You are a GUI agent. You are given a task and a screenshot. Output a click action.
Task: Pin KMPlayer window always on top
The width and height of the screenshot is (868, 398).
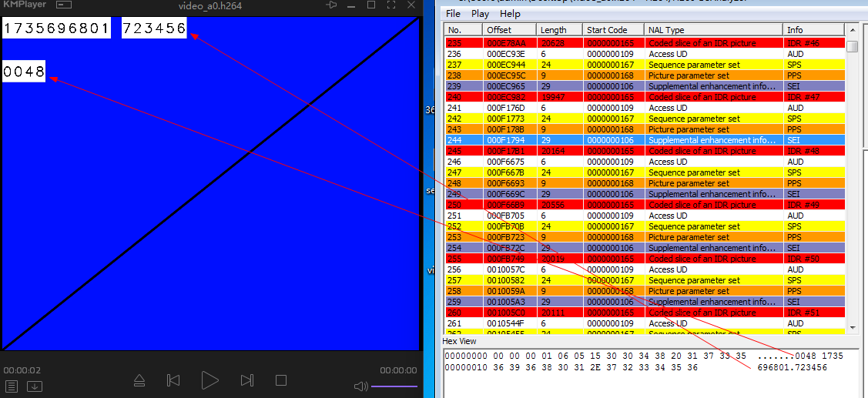pyautogui.click(x=332, y=5)
